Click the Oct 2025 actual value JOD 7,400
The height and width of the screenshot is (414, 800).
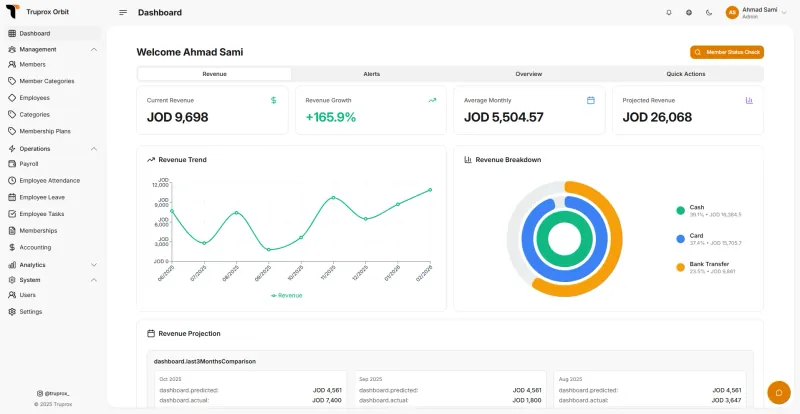(327, 400)
